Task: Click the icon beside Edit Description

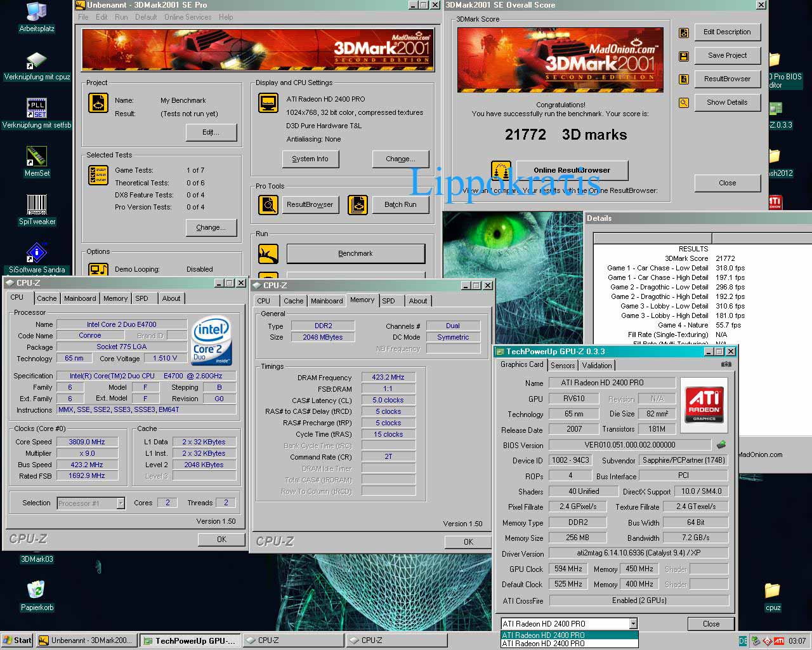Action: 684,32
